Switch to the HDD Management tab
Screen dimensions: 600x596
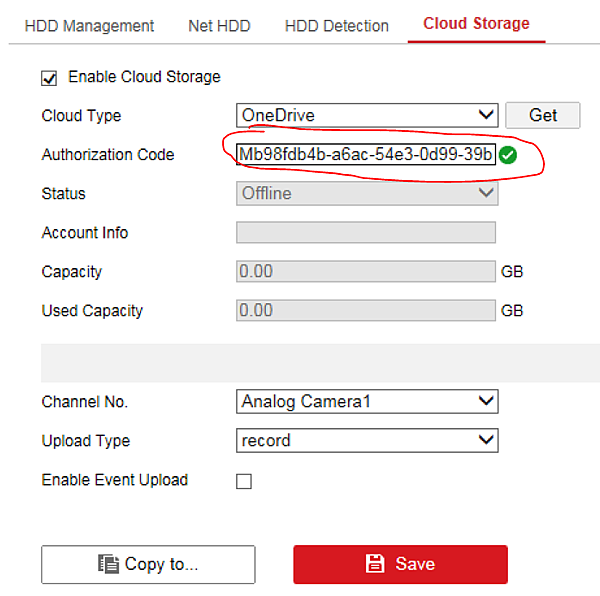tap(89, 26)
